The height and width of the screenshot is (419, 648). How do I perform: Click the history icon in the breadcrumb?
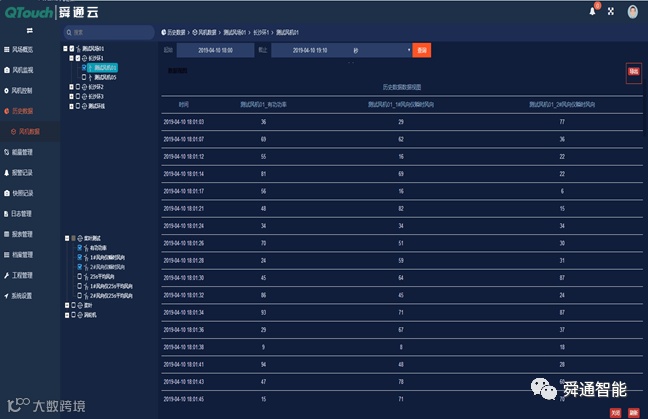[164, 32]
